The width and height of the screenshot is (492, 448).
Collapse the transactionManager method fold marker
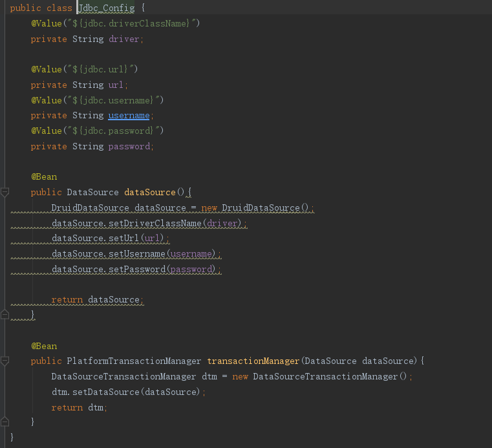point(5,361)
